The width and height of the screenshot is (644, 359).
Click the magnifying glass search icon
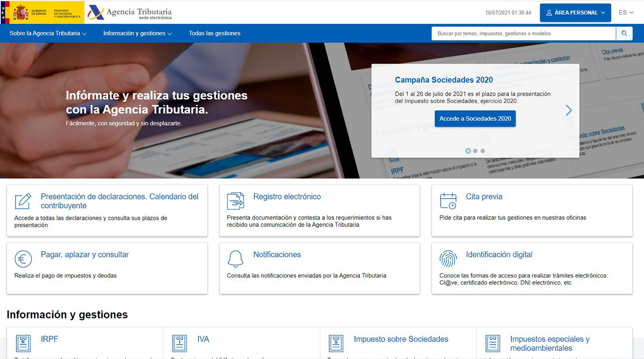624,34
